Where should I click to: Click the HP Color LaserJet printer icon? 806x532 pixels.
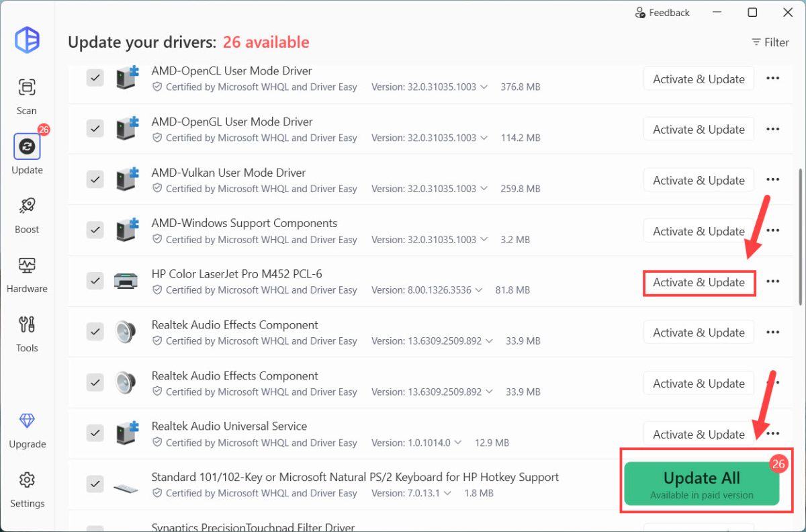pyautogui.click(x=126, y=281)
